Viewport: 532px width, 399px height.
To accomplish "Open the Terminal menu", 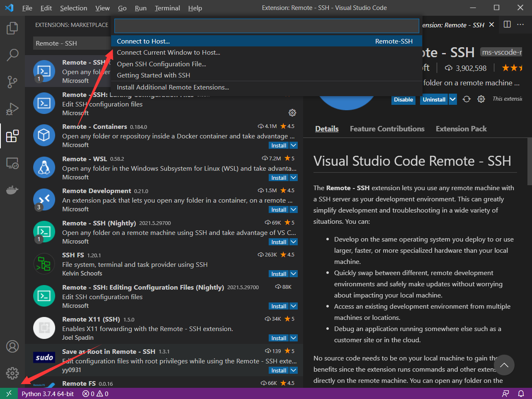I will (x=167, y=8).
